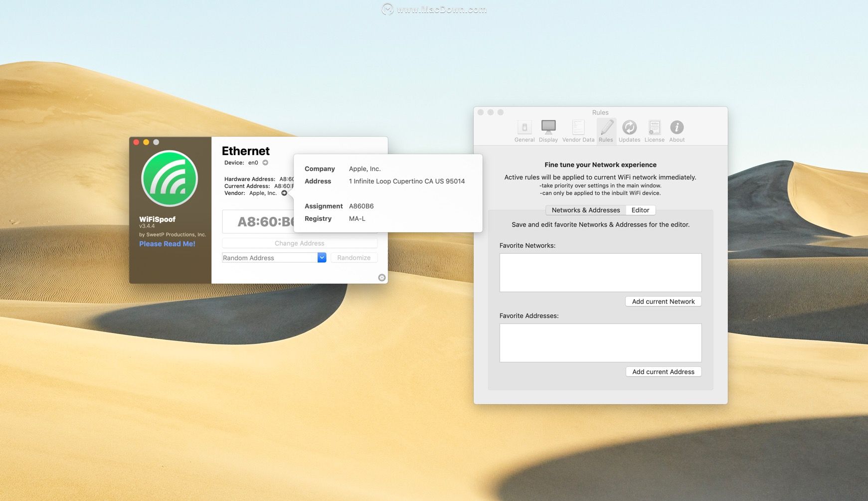The width and height of the screenshot is (868, 501).
Task: Click the arrow next to Device en0
Action: [x=265, y=163]
